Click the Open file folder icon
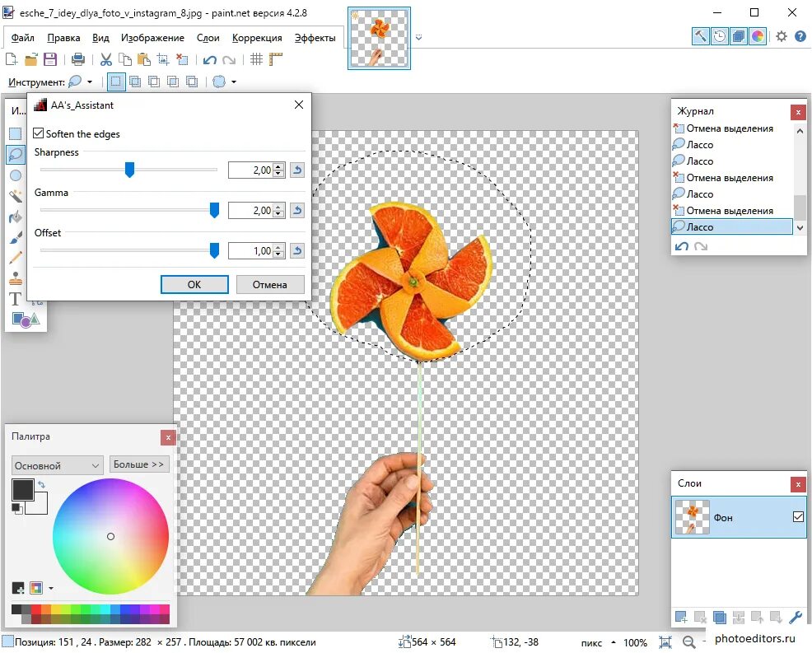Viewport: 812px width, 653px height. tap(31, 59)
